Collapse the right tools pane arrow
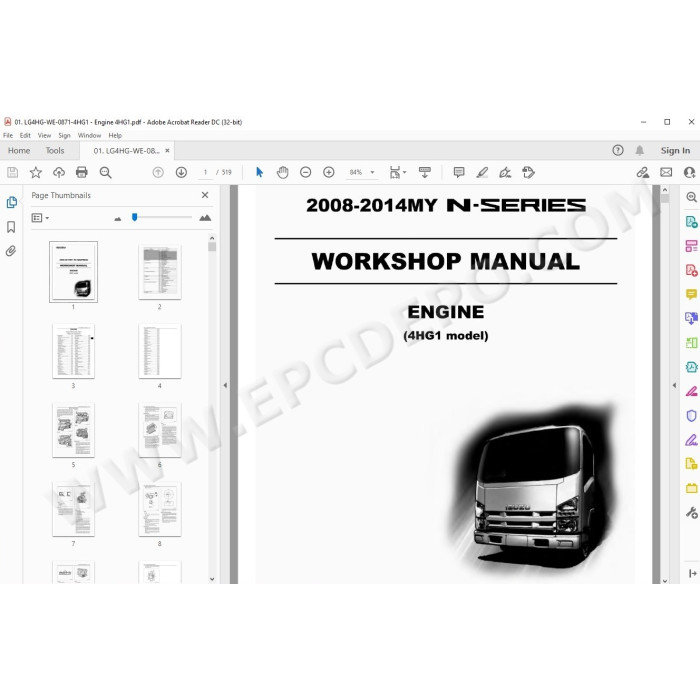Viewport: 700px width, 700px height. tap(674, 385)
